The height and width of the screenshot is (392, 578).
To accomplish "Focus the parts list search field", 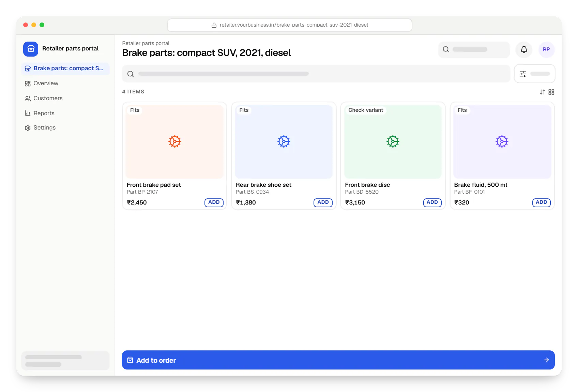I will click(316, 74).
